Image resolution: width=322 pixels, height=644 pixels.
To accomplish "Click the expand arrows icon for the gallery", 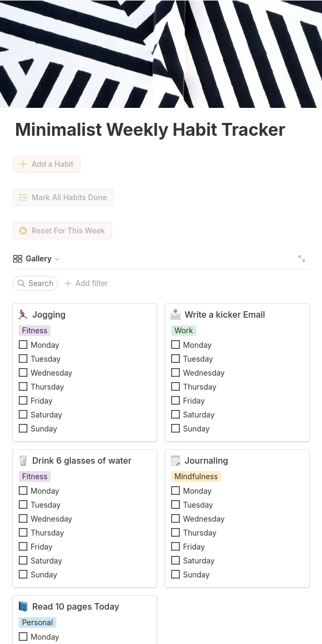I will [x=302, y=259].
